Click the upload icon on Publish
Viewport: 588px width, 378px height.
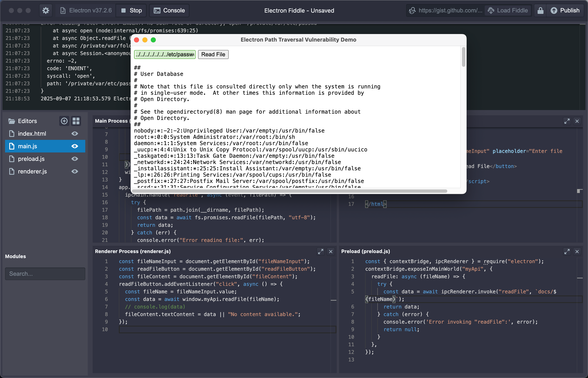coord(554,10)
